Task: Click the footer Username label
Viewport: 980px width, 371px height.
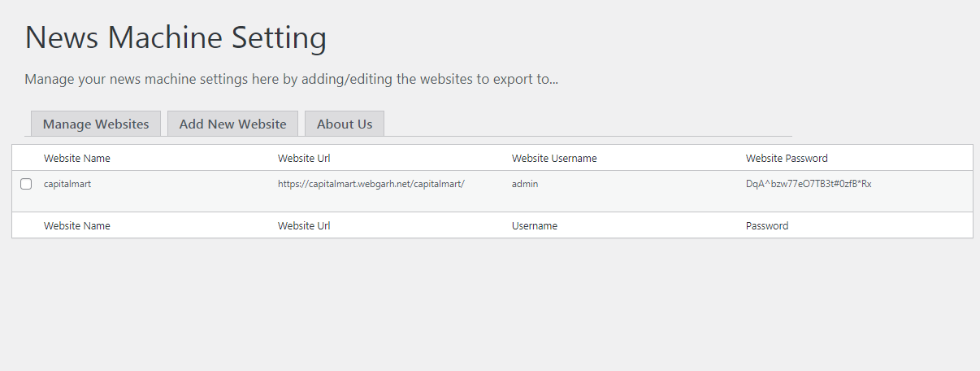Action: coord(535,225)
